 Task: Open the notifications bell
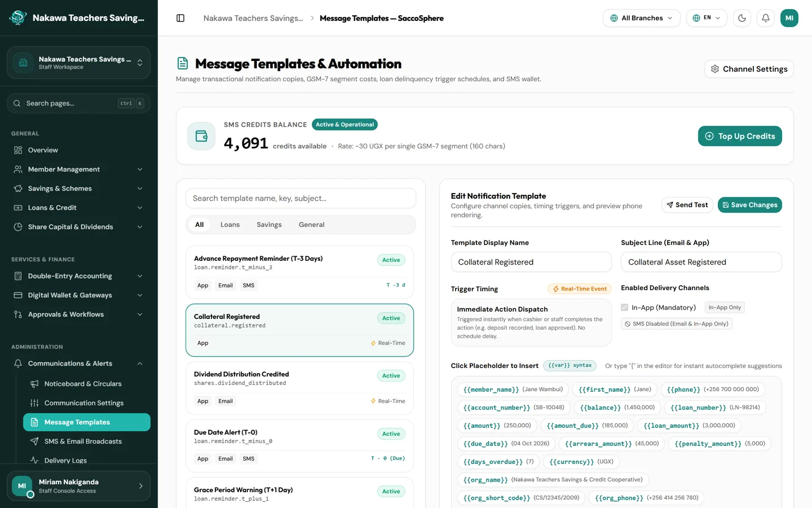point(766,18)
